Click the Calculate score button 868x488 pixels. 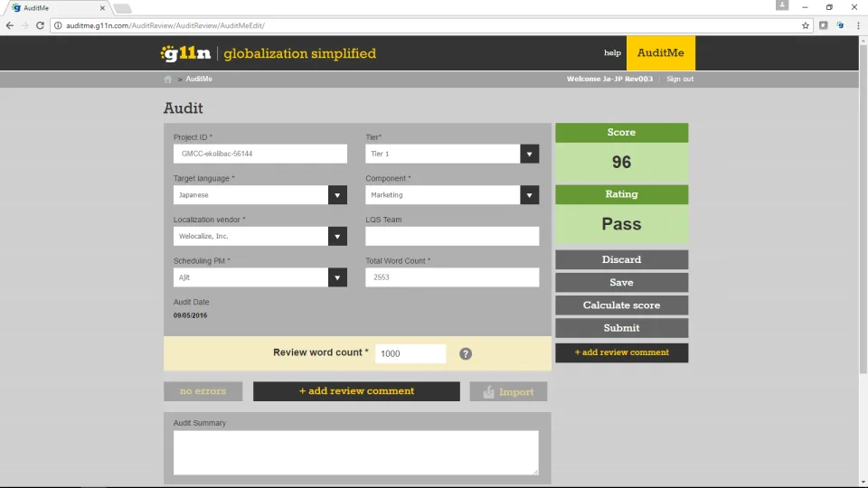click(622, 305)
